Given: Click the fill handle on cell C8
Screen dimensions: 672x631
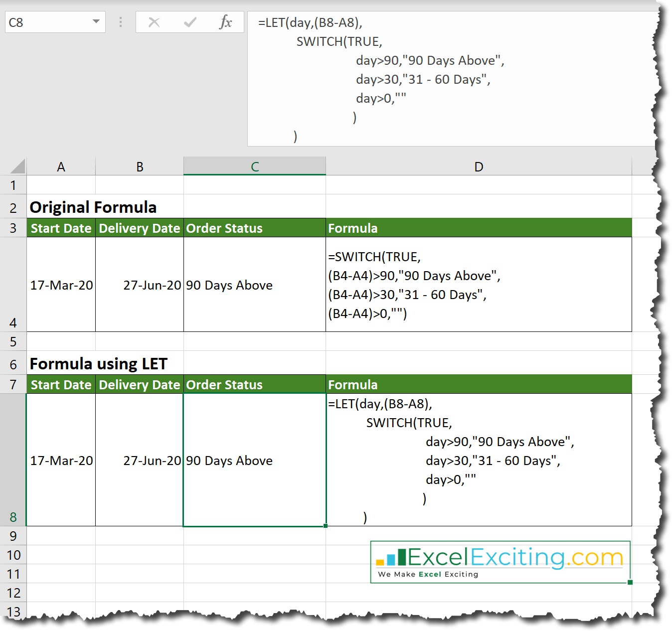Looking at the screenshot, I should [x=326, y=524].
